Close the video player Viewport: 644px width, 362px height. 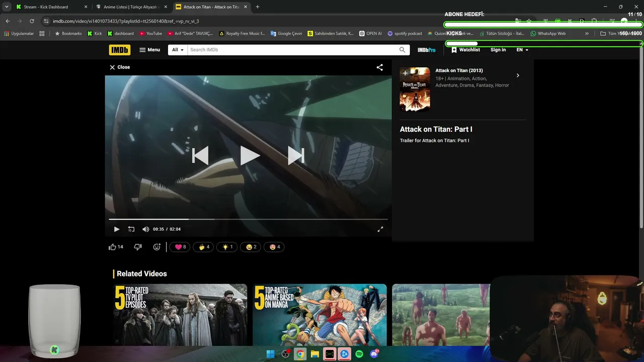click(x=120, y=67)
